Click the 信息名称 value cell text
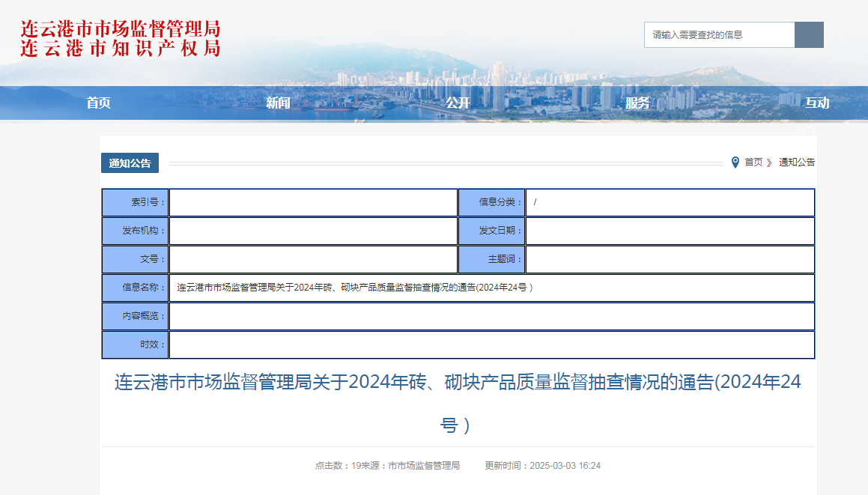This screenshot has height=495, width=868. (x=355, y=288)
